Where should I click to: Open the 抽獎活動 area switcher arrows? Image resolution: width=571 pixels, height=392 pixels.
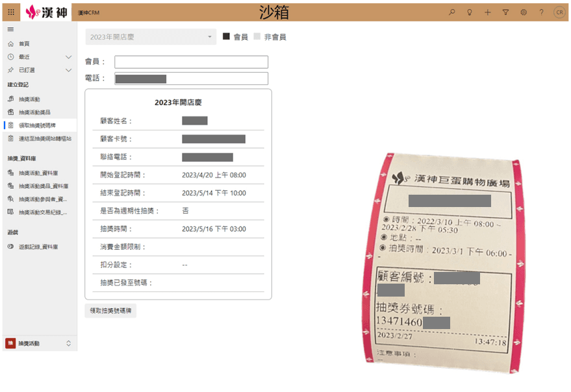[x=68, y=343]
